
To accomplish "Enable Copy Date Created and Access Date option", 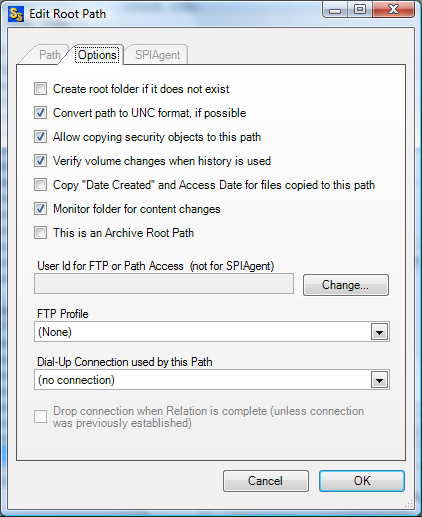I will point(40,185).
